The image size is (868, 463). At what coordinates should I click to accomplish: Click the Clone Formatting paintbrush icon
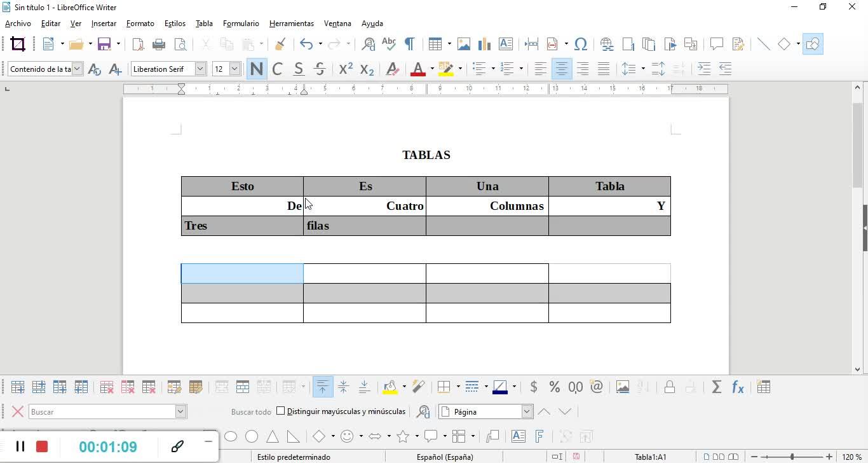280,44
